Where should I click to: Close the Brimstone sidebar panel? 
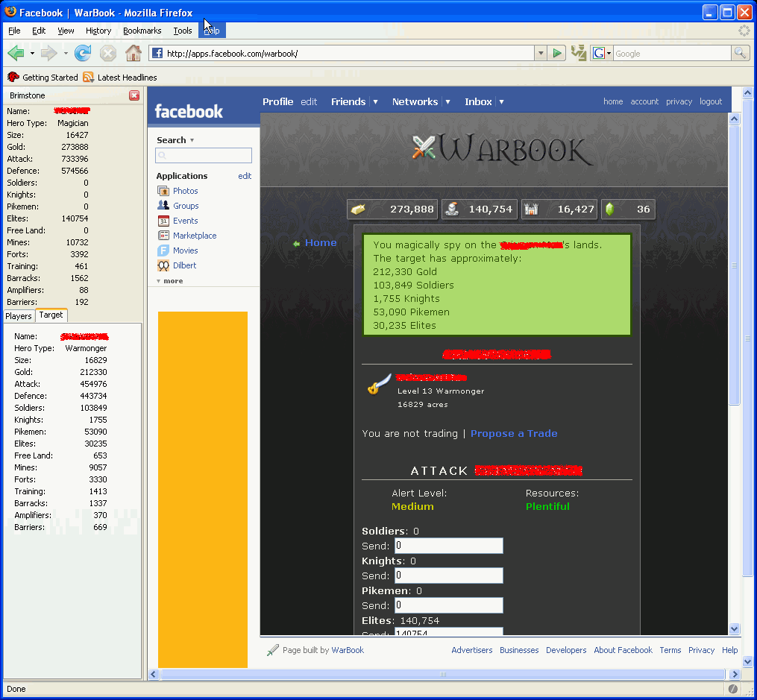134,95
